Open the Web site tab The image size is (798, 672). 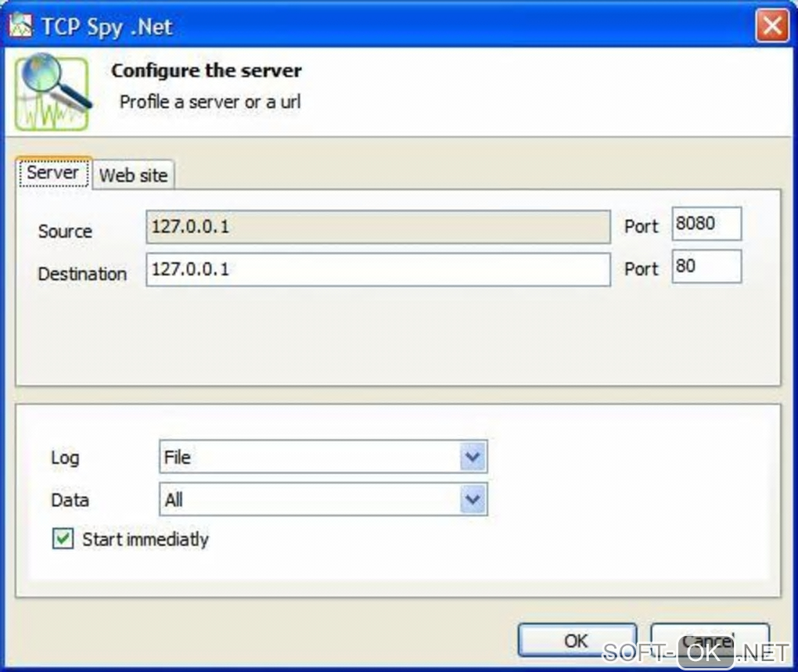coord(133,175)
